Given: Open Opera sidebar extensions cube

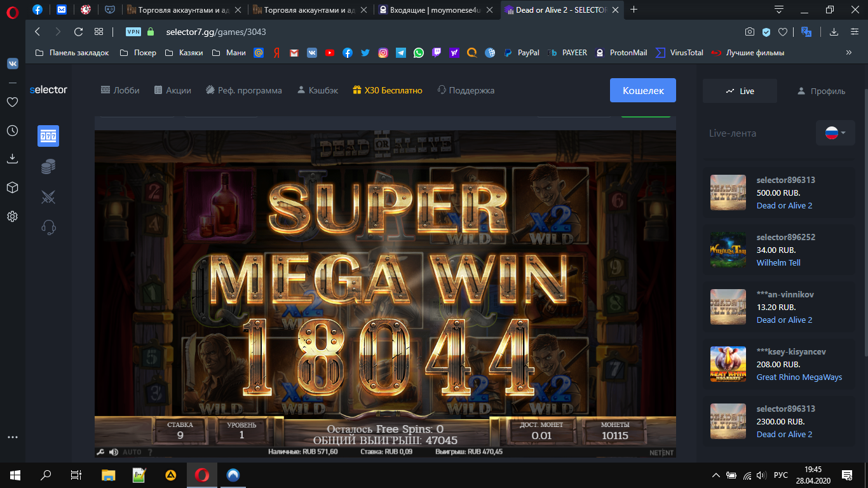Looking at the screenshot, I should pyautogui.click(x=12, y=187).
